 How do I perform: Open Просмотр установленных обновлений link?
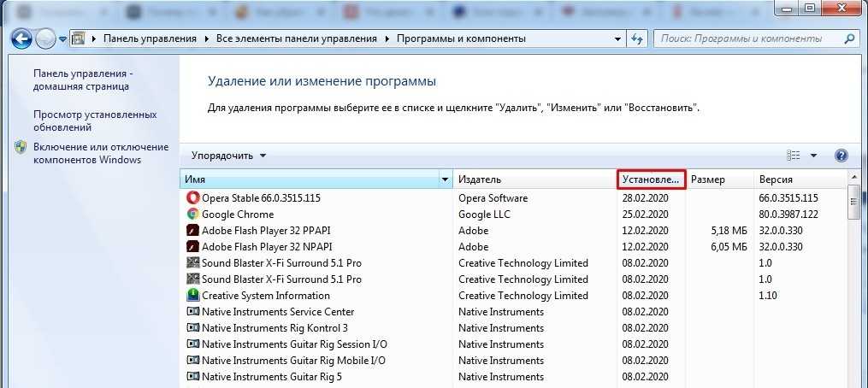tap(95, 121)
